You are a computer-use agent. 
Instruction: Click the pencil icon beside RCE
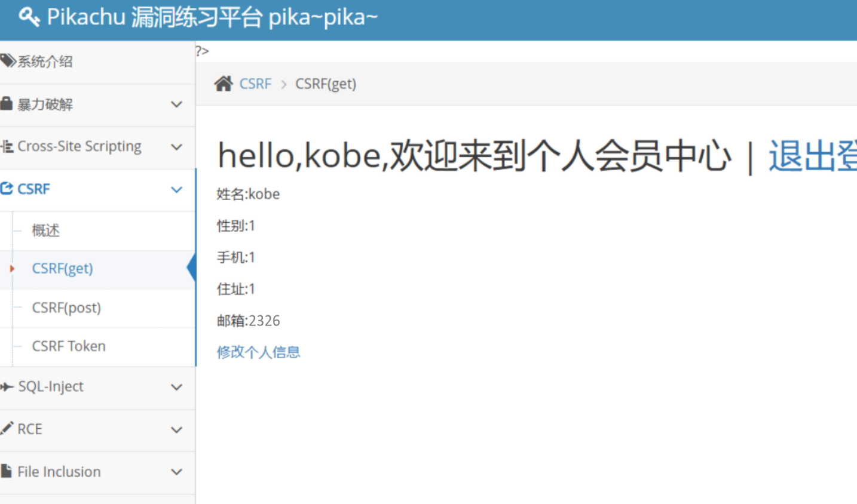click(7, 428)
